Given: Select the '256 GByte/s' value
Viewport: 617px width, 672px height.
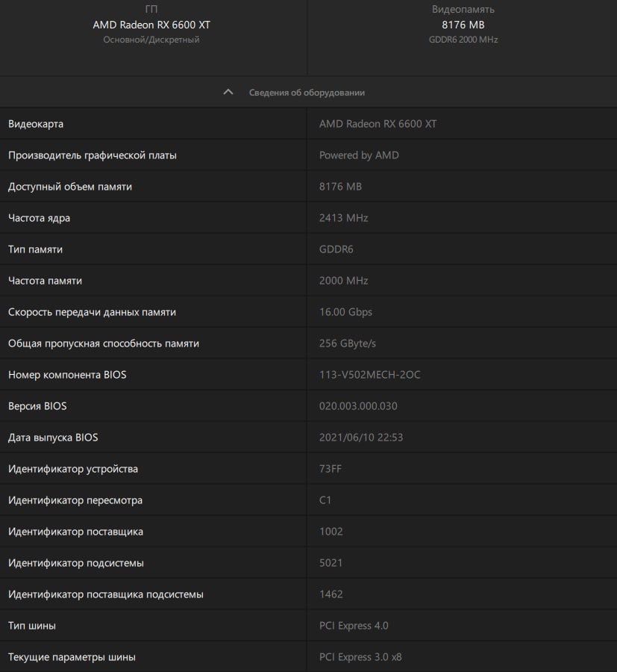Looking at the screenshot, I should pyautogui.click(x=347, y=343).
